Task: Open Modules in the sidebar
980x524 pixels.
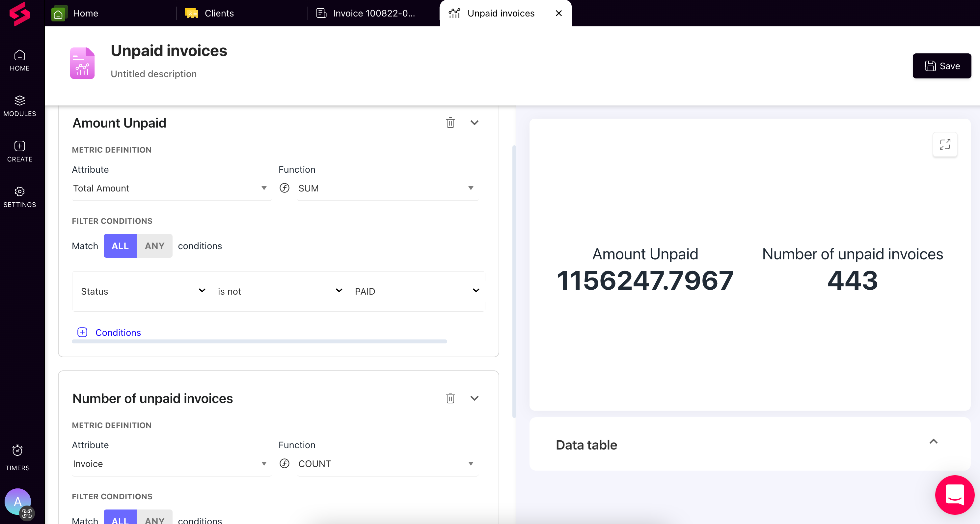Action: click(20, 106)
